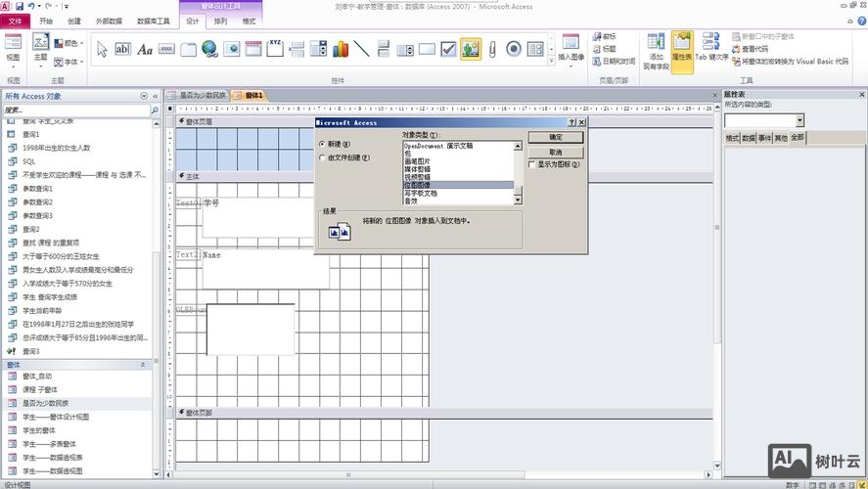Viewport: 868px width, 489px height.
Task: Collapse the 窗体 group in navigation pane
Action: (143, 365)
